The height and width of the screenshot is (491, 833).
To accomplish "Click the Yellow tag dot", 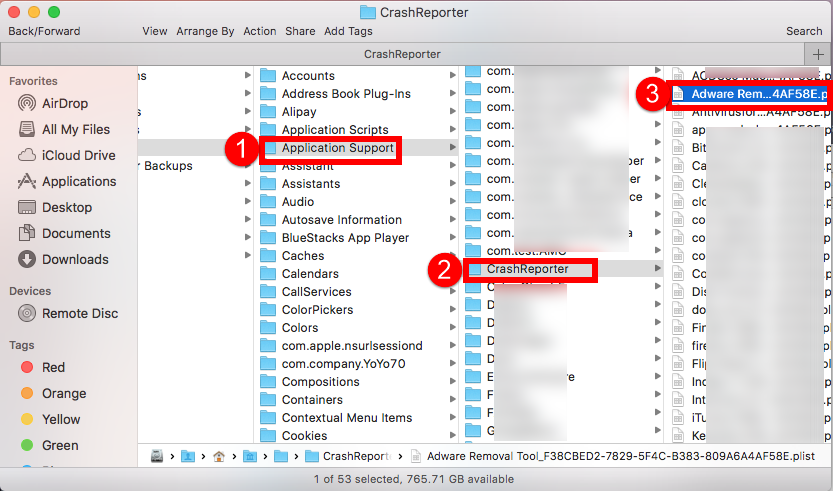I will pos(27,419).
